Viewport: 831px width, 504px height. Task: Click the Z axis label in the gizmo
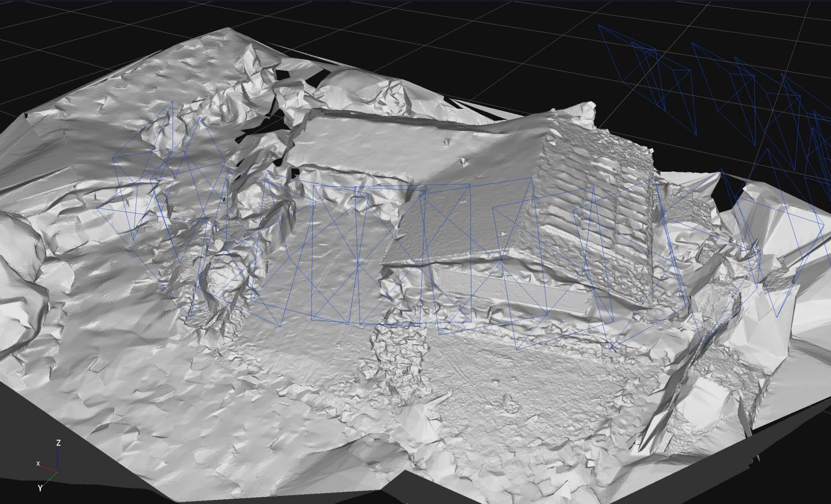(58, 443)
